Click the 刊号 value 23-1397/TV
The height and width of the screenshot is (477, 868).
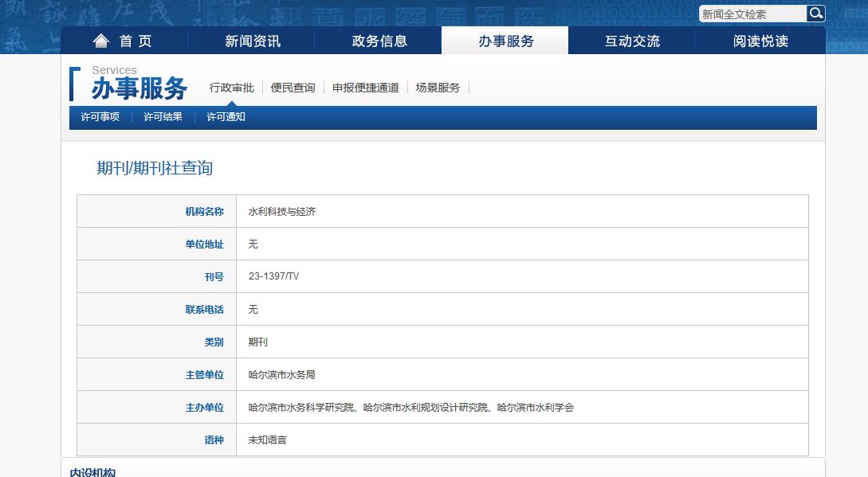coord(273,276)
